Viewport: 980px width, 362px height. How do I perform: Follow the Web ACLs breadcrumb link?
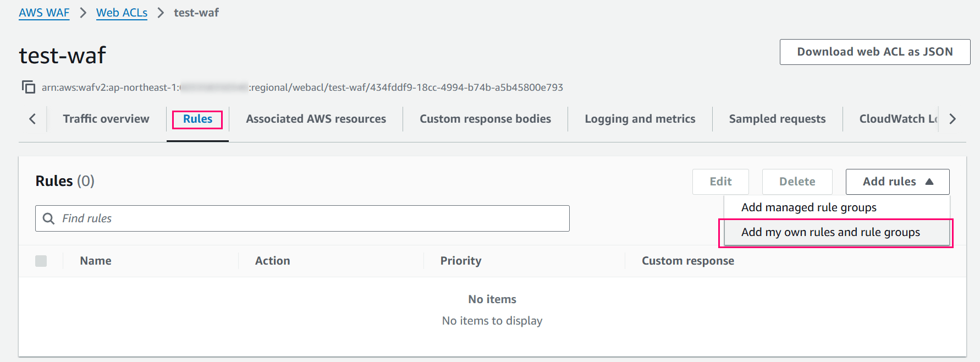click(x=122, y=13)
